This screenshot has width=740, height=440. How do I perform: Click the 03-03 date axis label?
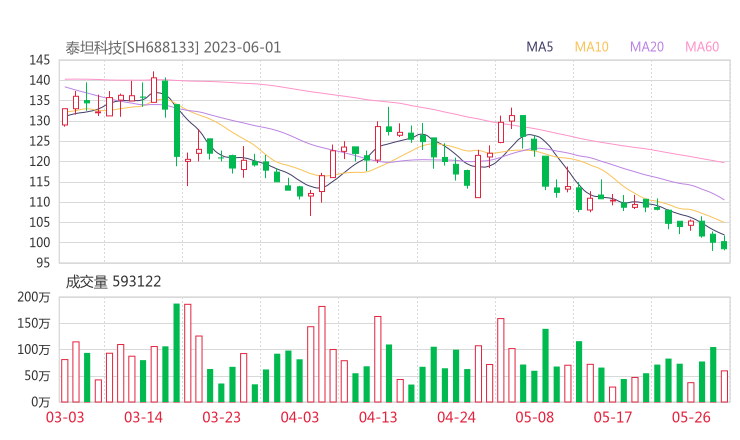[65, 417]
